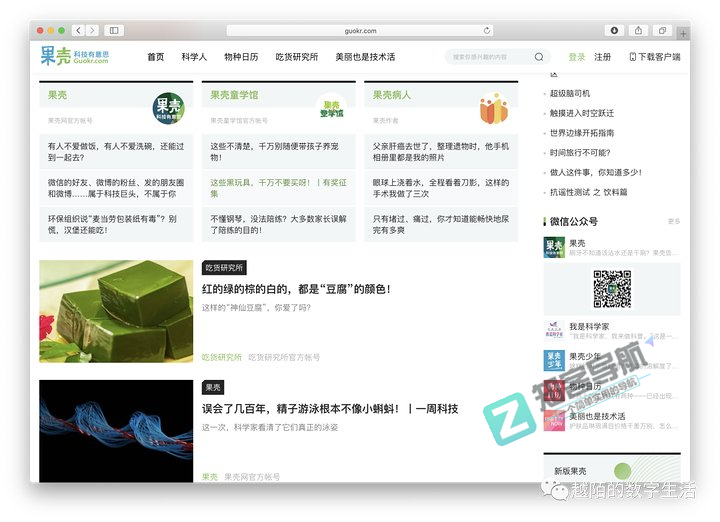This screenshot has height=522, width=720.
Task: Click the 果壳 WeChat account icon
Action: click(554, 247)
